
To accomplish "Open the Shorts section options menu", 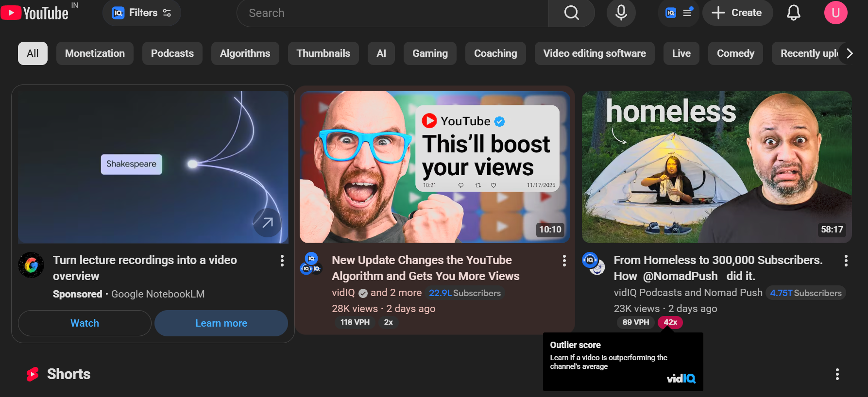I will point(837,374).
